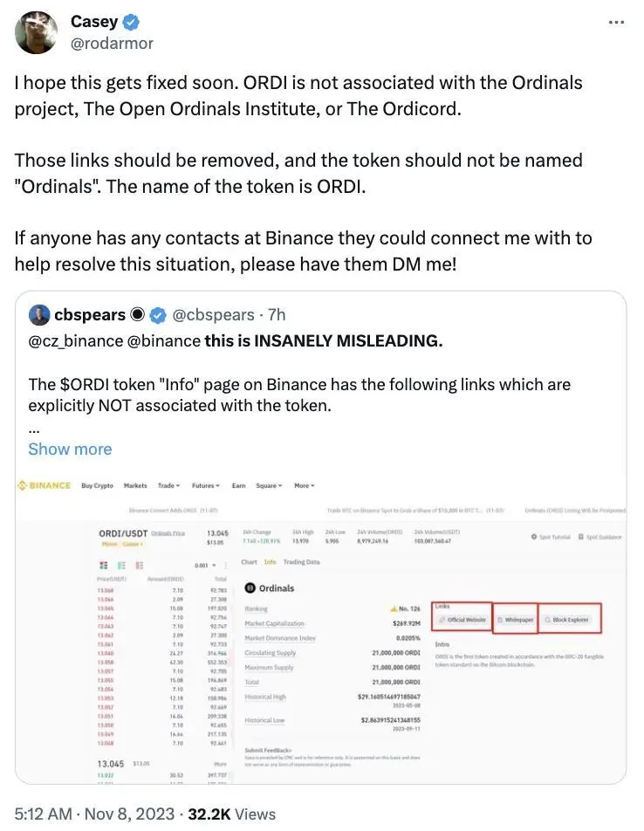Click the Whitepaper button

click(515, 620)
